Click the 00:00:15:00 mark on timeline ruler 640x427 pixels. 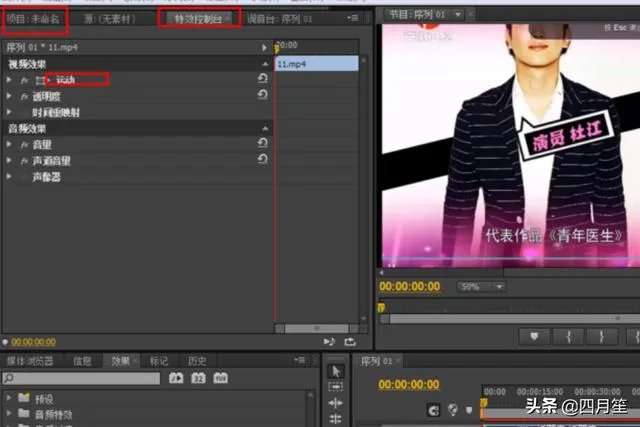[x=539, y=391]
